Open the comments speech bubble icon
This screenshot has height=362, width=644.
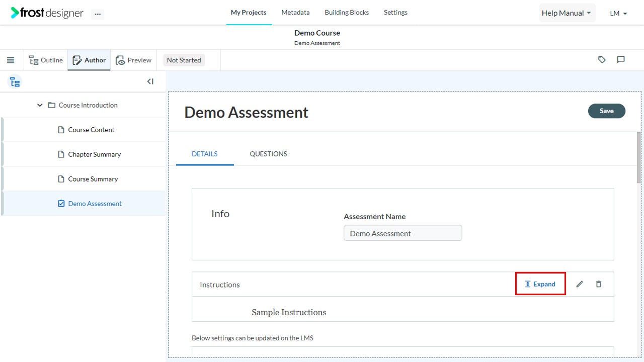[621, 60]
